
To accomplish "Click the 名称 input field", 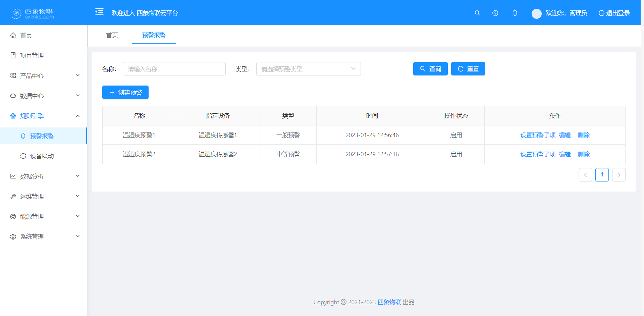I will [174, 69].
